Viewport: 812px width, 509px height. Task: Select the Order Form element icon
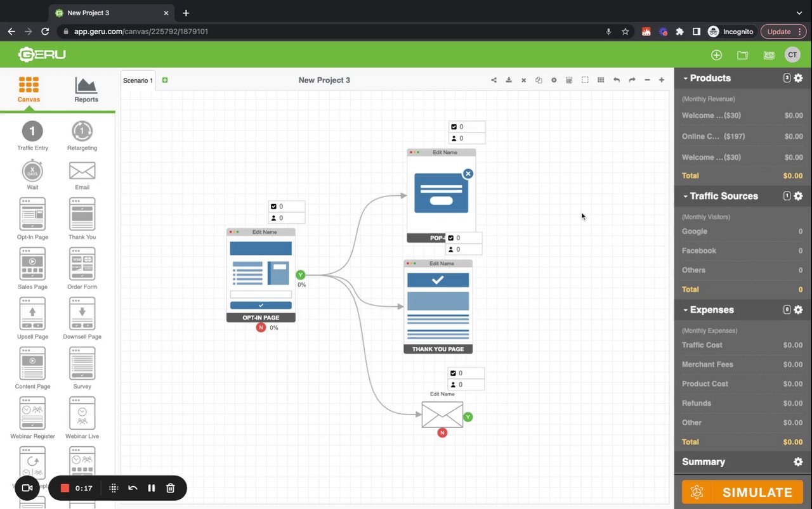82,264
